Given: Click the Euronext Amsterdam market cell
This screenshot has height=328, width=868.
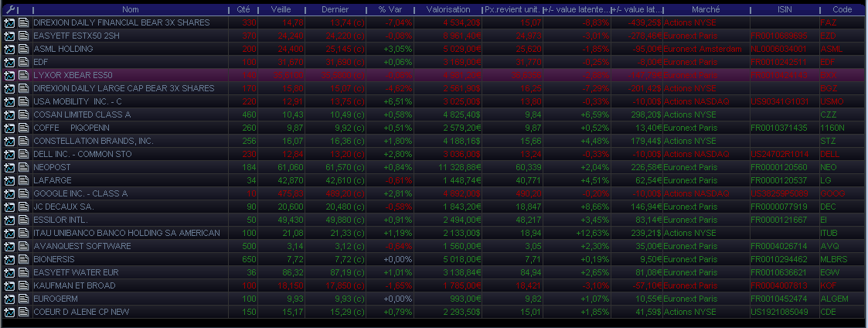Looking at the screenshot, I should pyautogui.click(x=703, y=49).
